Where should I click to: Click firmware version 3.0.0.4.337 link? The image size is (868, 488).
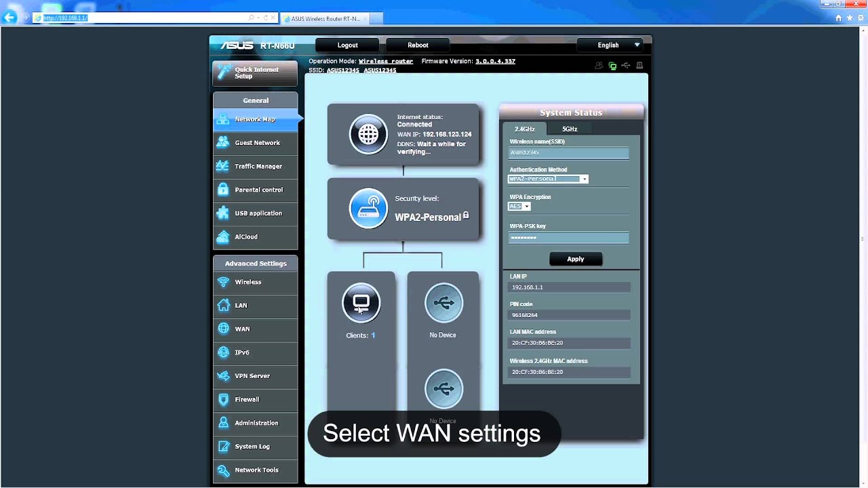[x=495, y=61]
